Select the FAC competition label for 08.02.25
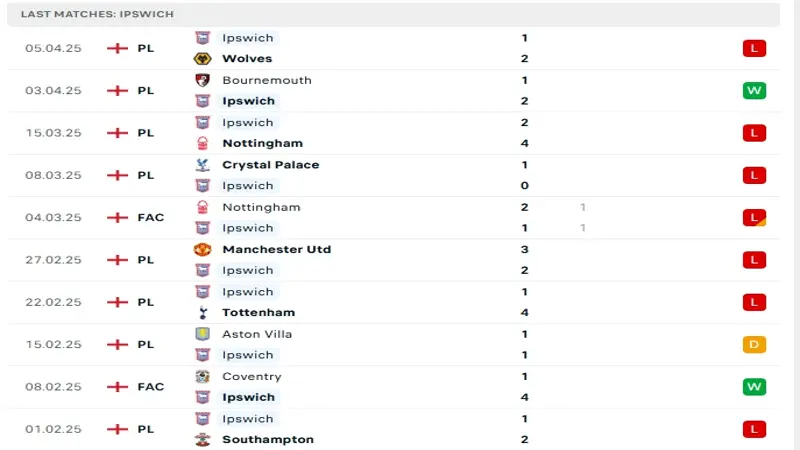The image size is (800, 450). [151, 387]
